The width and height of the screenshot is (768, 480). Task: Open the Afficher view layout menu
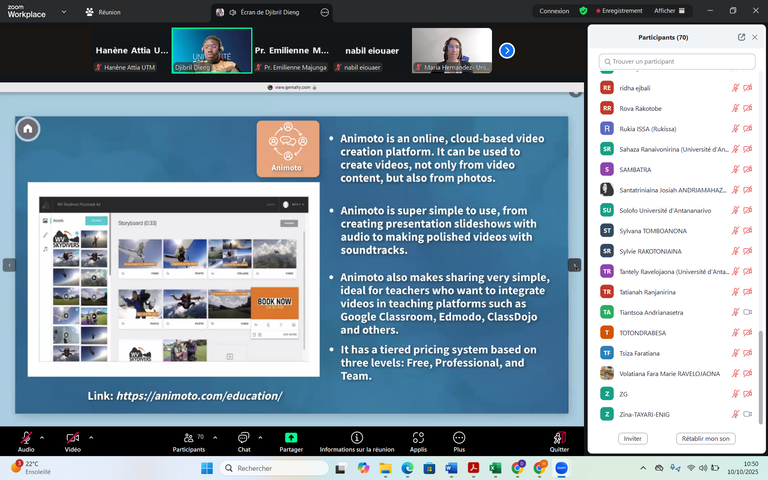click(x=670, y=11)
